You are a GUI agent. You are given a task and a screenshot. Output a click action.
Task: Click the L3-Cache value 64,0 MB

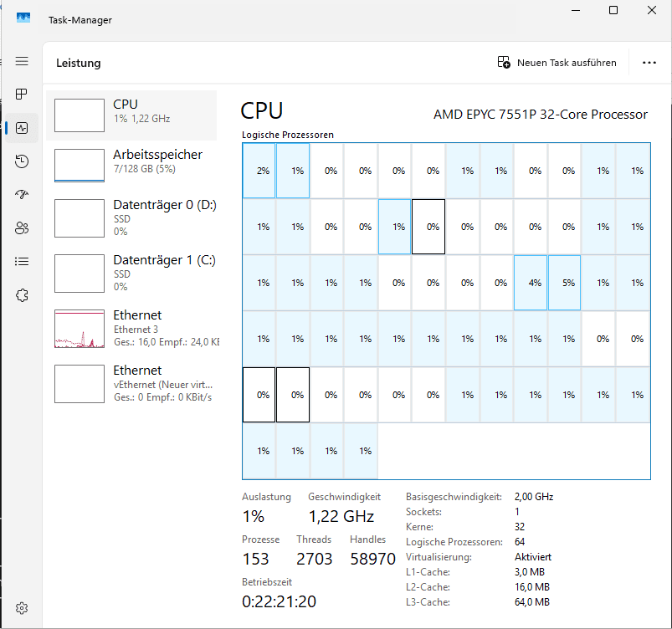(x=532, y=602)
